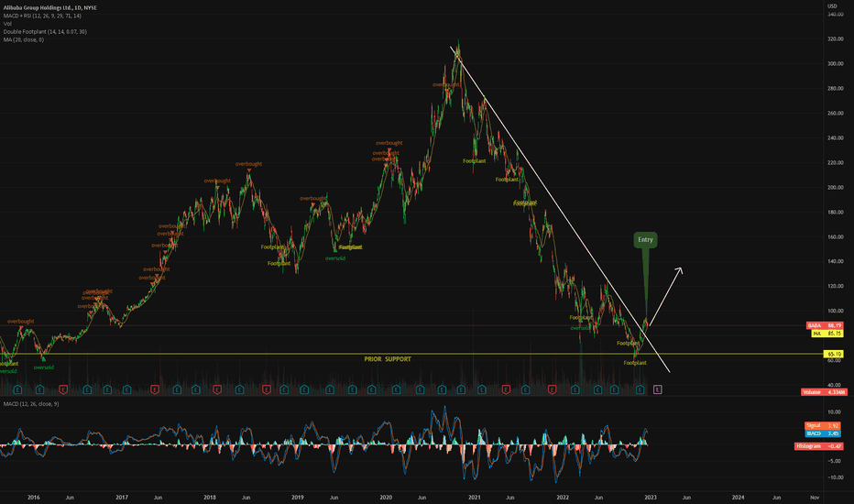Click the 320.00 price scale tick
Viewport: 854px width, 504px height.
(835, 39)
